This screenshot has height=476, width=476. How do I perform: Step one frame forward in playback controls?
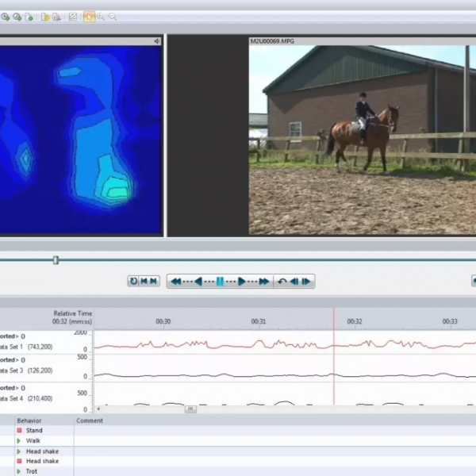tap(305, 281)
